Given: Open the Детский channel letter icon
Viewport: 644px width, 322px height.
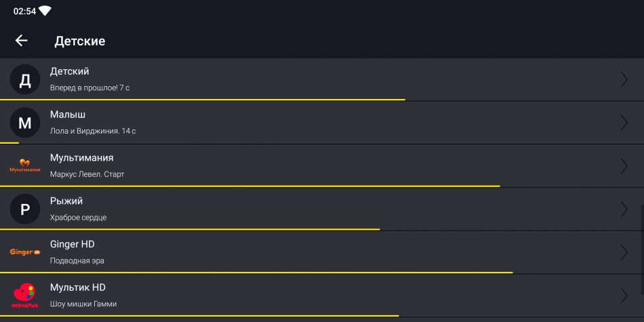Looking at the screenshot, I should pyautogui.click(x=25, y=80).
